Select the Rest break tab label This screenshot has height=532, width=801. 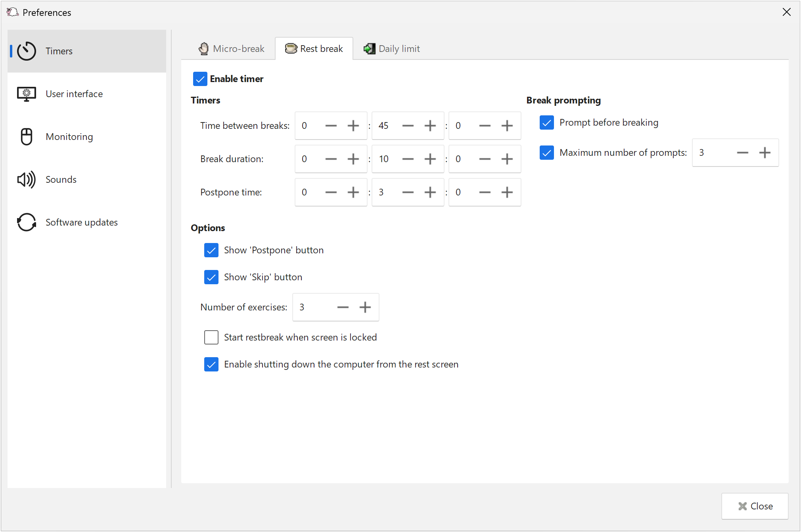click(x=321, y=49)
